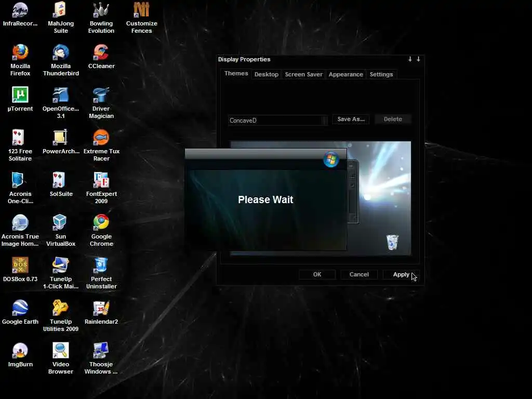Open Bowling Evolution desktop icon
The image size is (532, 399).
click(101, 17)
